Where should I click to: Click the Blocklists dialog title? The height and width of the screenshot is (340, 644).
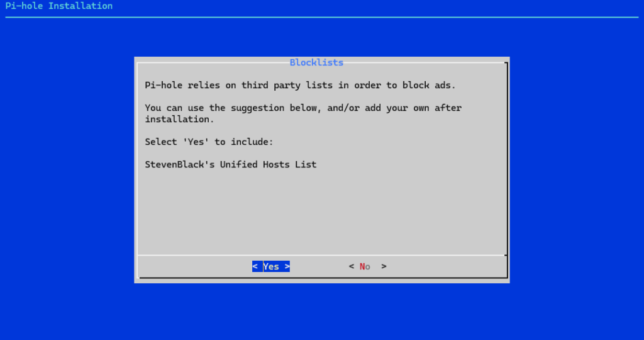(316, 62)
